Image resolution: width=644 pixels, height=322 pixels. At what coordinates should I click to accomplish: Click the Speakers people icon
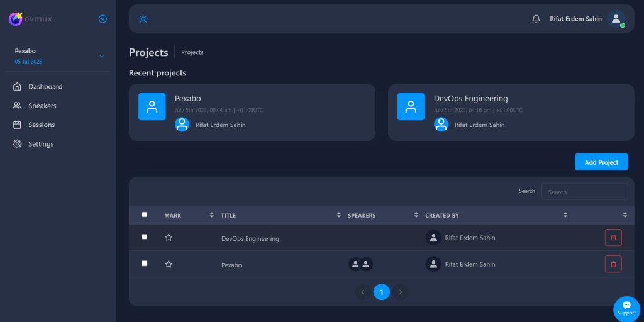(17, 106)
